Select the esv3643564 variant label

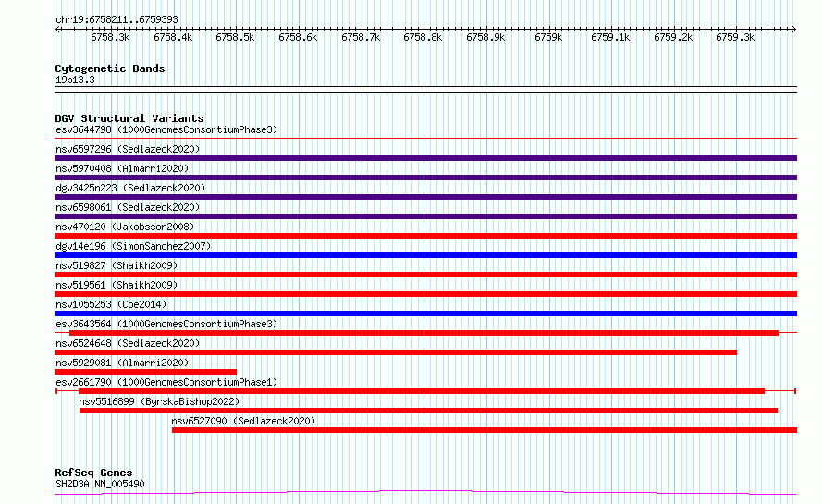(166, 324)
